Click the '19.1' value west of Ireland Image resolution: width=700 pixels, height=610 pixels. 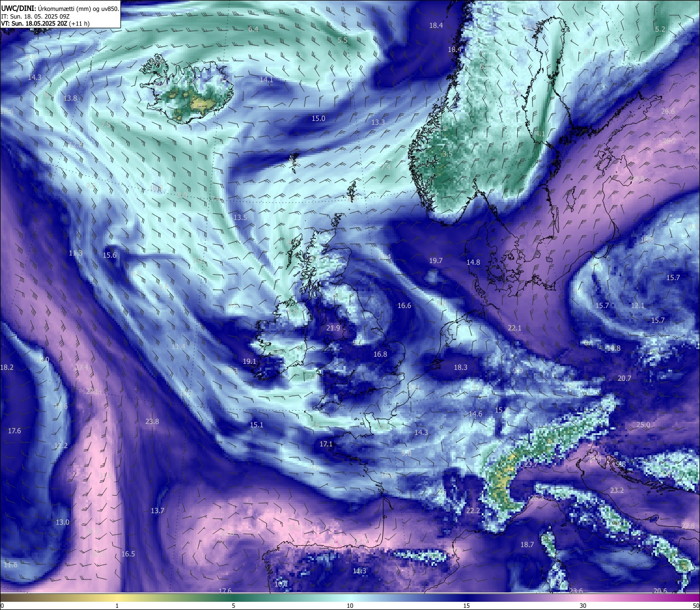(x=249, y=362)
